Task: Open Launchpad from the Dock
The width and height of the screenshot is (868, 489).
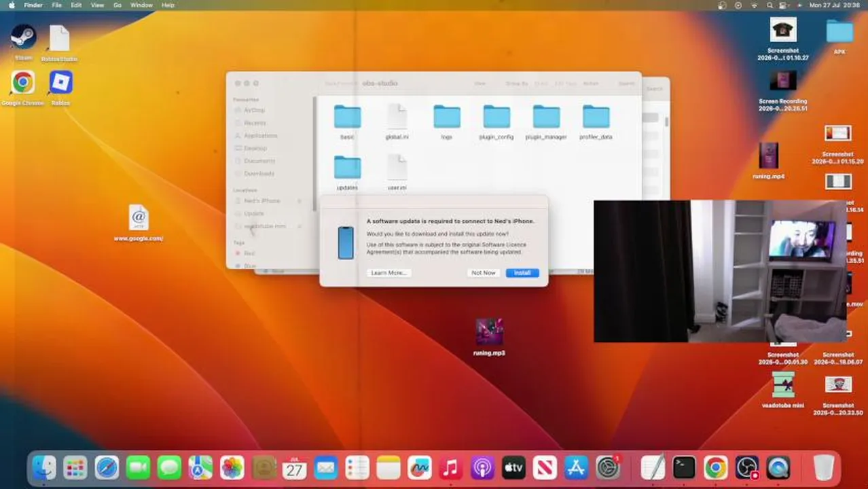Action: coord(75,468)
